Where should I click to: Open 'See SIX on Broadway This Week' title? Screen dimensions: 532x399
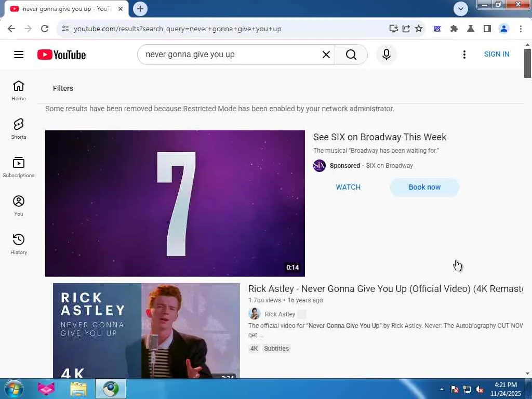(380, 137)
